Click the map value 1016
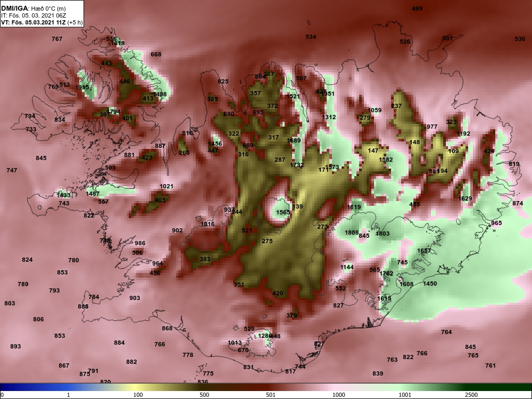Viewport: 532px width, 399px height. (x=207, y=224)
